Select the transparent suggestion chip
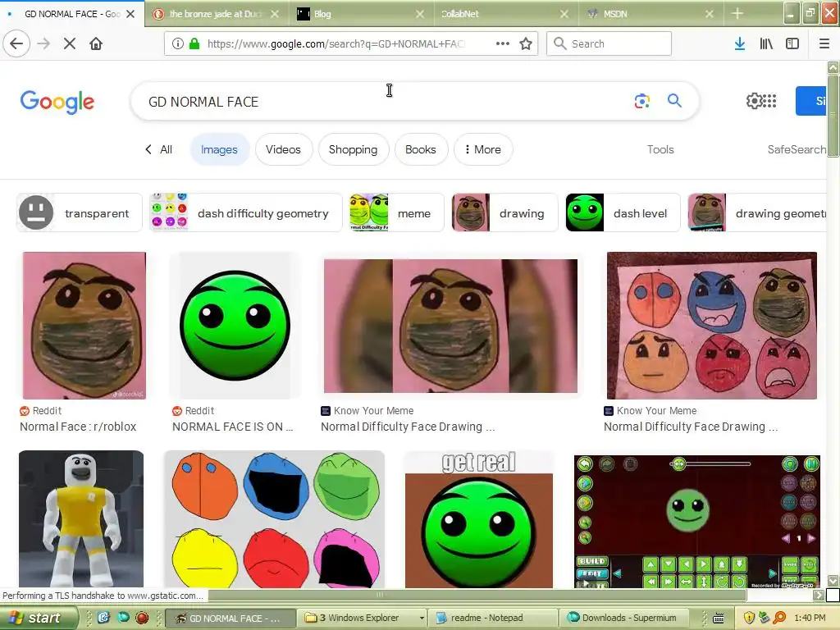 [80, 213]
